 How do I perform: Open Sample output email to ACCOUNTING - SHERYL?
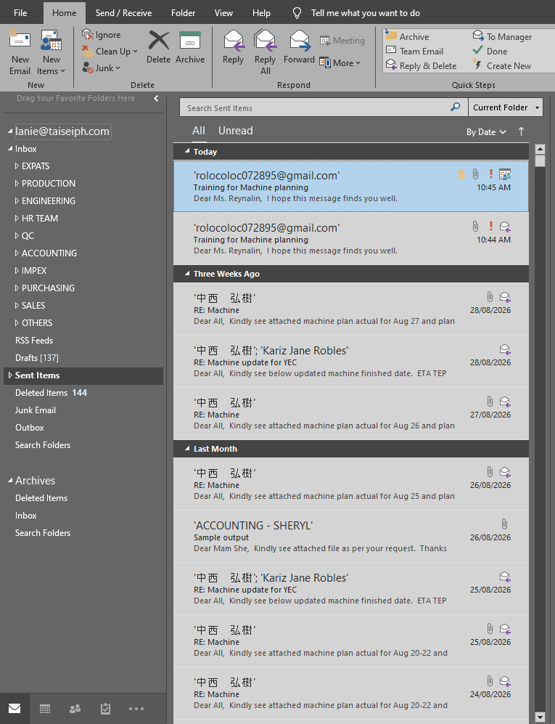pos(351,537)
